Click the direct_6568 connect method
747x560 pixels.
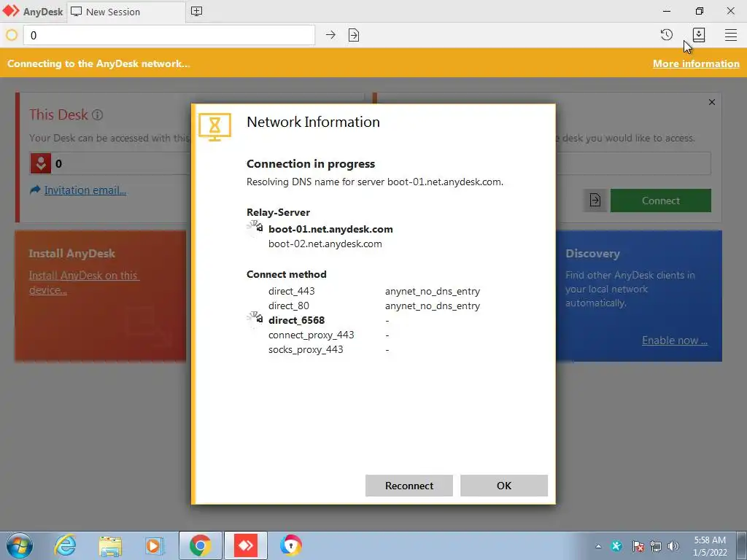coord(296,320)
